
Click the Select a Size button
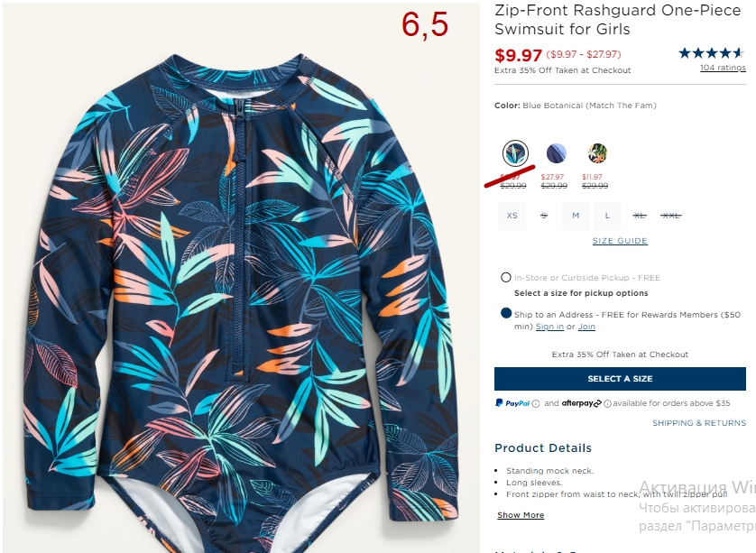pos(620,379)
